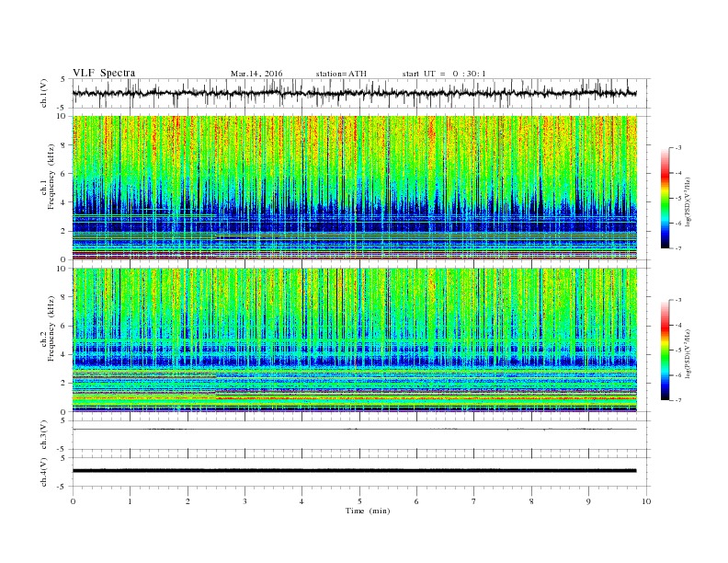The height and width of the screenshot is (563, 728).
Task: Click the ch.2 spectrogram panel
Action: pyautogui.click(x=355, y=339)
